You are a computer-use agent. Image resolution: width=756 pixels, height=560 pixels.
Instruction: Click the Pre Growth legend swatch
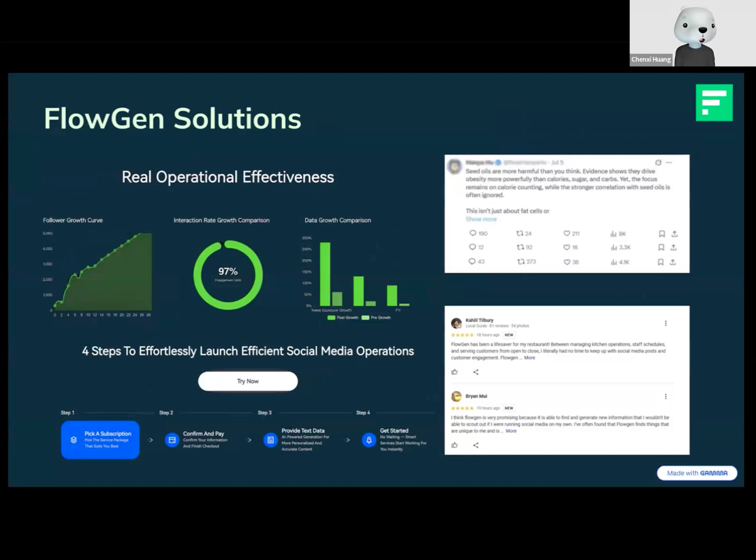(x=365, y=318)
